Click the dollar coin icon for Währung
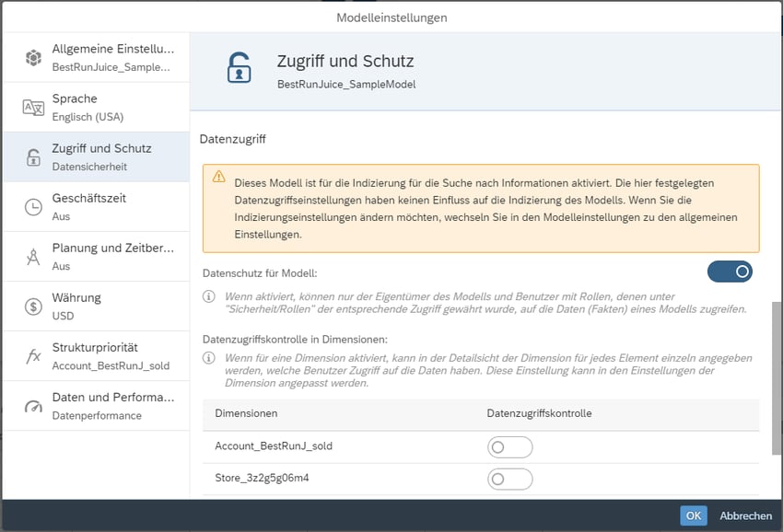783x532 pixels. click(x=33, y=306)
